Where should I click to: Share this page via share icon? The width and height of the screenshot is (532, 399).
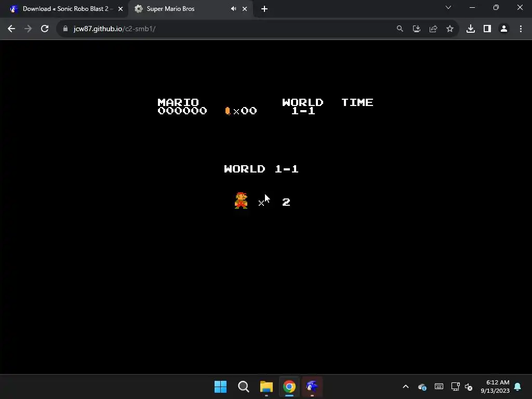pyautogui.click(x=433, y=29)
